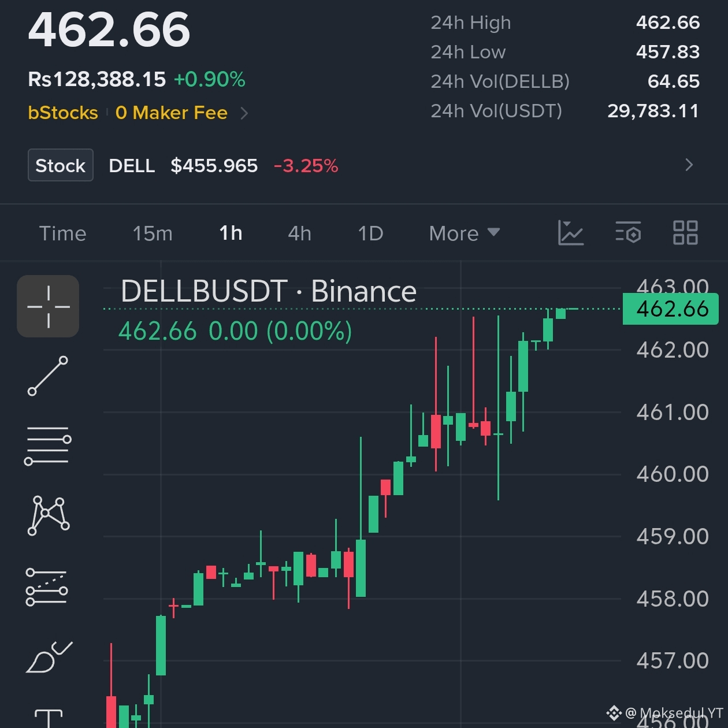This screenshot has height=728, width=728.
Task: Tap the green 462.66 current price tag
Action: [671, 309]
